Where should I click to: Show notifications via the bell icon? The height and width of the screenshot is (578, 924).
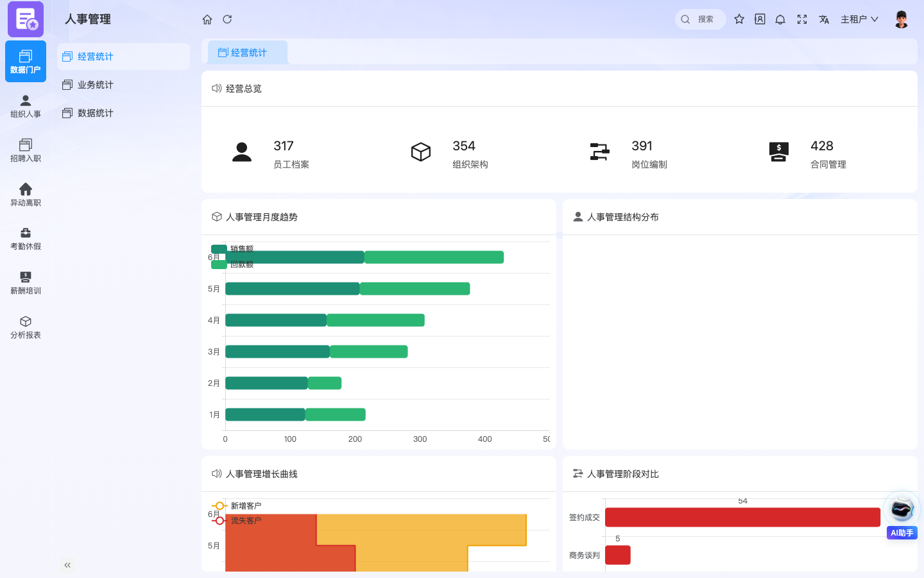780,19
